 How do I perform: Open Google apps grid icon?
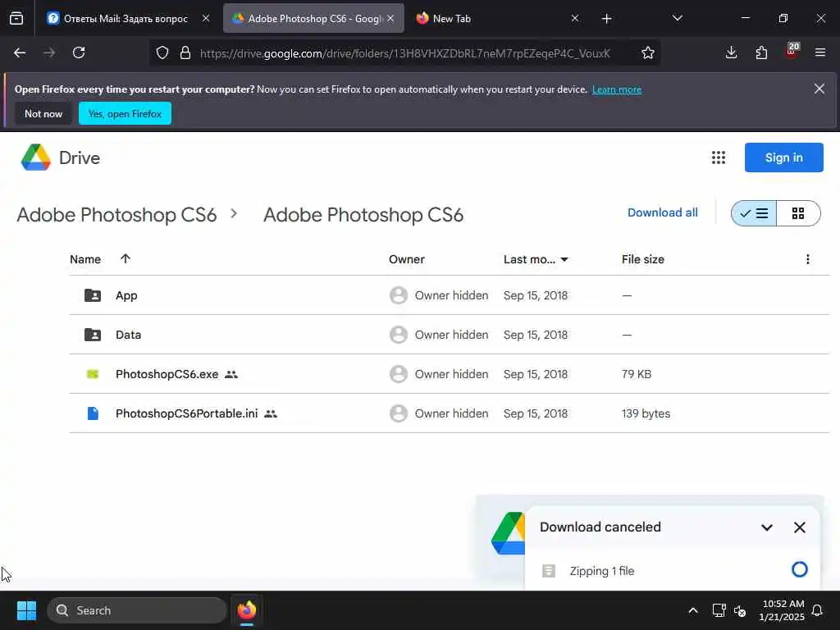719,158
